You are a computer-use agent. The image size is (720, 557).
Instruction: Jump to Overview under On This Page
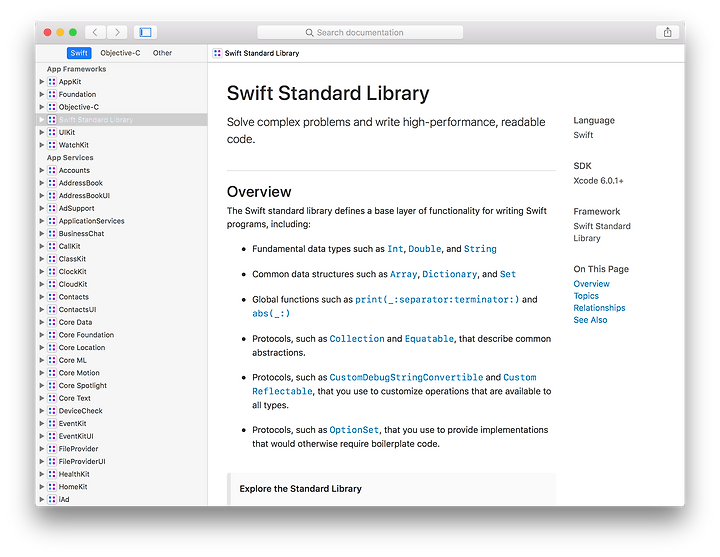coord(591,284)
